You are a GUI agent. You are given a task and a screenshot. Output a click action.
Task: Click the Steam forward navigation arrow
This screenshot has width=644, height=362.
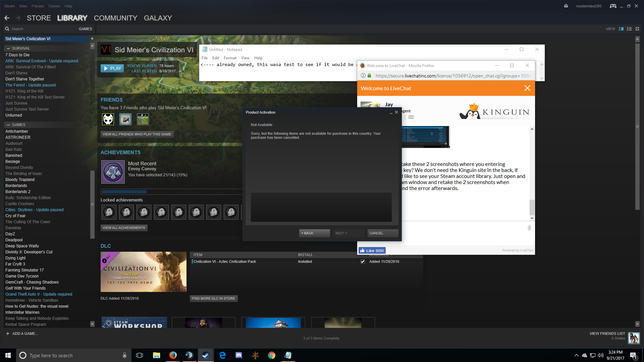click(x=18, y=18)
